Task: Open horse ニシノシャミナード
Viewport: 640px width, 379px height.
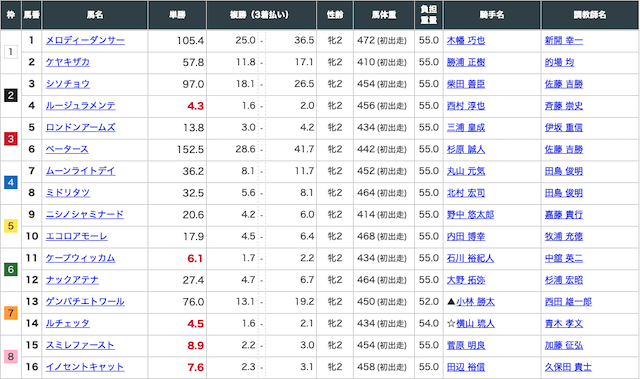Action: point(84,215)
